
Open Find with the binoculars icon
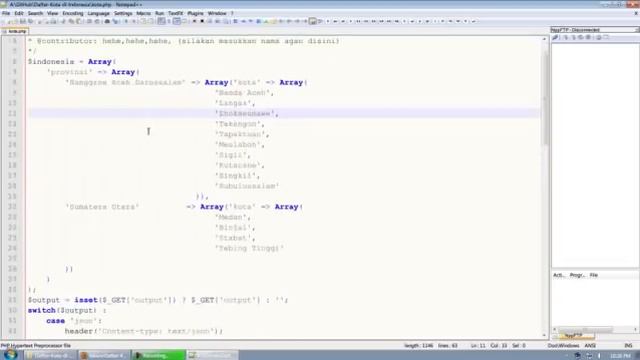pyautogui.click(x=107, y=21)
